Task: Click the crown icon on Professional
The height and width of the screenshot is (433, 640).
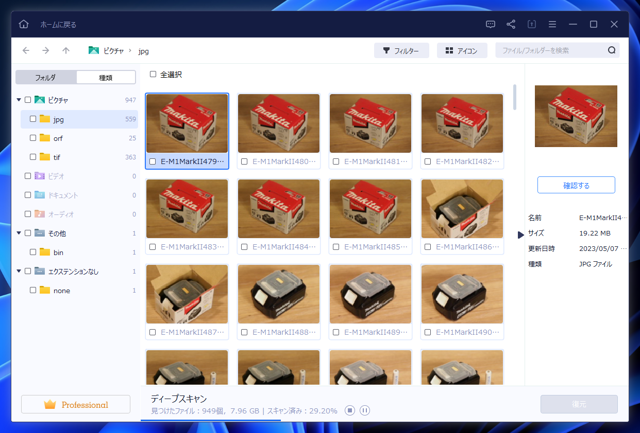Action: (50, 404)
